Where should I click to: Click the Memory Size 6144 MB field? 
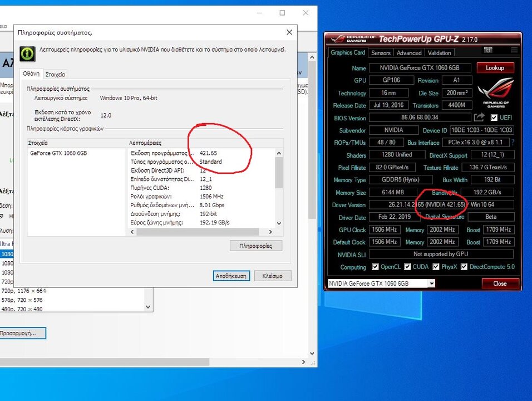[x=393, y=192]
